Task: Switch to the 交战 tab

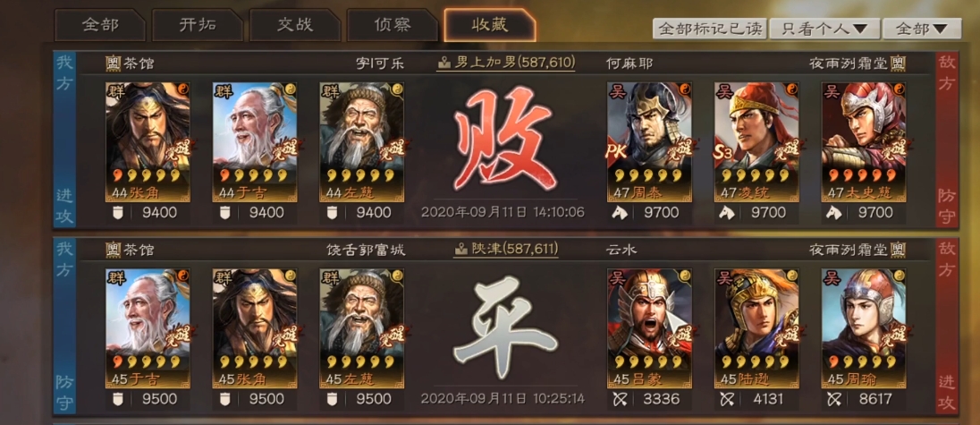Action: coord(295,26)
